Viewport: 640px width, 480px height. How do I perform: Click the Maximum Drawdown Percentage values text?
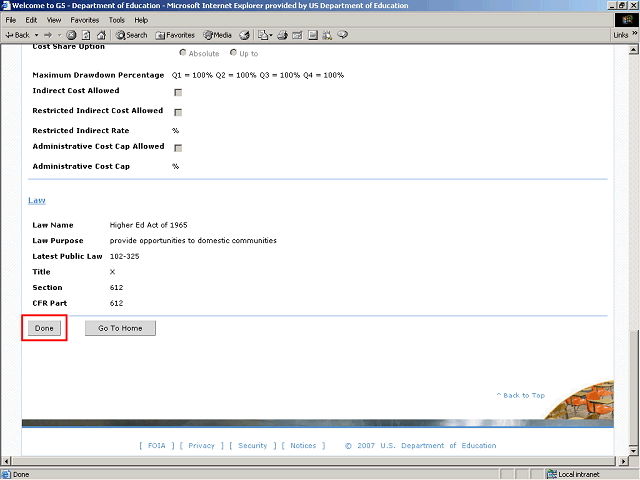(x=258, y=75)
